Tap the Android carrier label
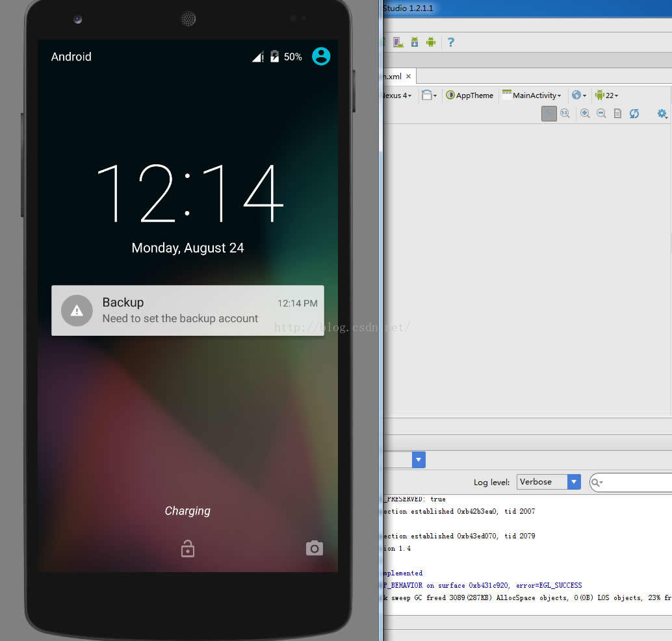The height and width of the screenshot is (641, 672). [71, 57]
